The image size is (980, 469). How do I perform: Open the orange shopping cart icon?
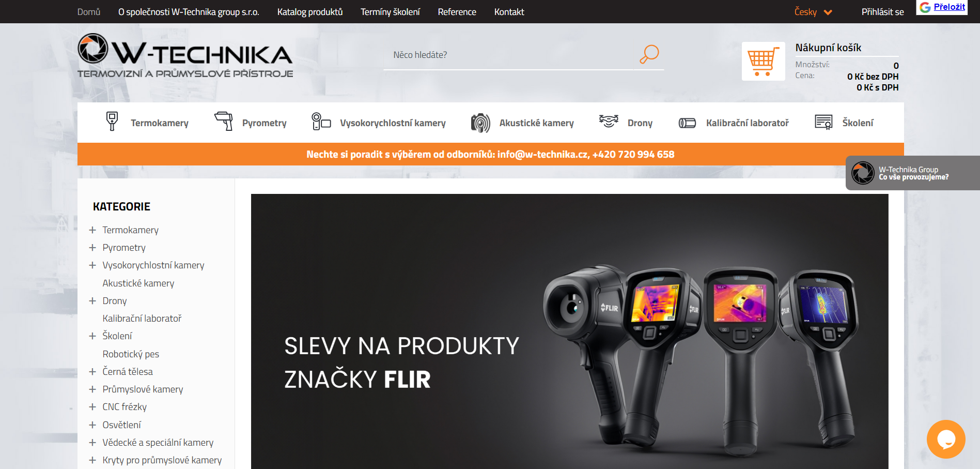763,61
